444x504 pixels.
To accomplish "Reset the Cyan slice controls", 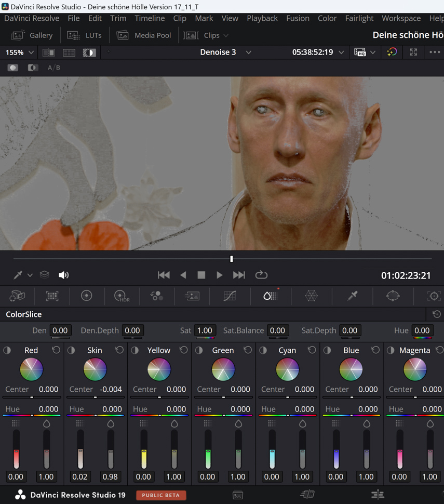I will (312, 350).
